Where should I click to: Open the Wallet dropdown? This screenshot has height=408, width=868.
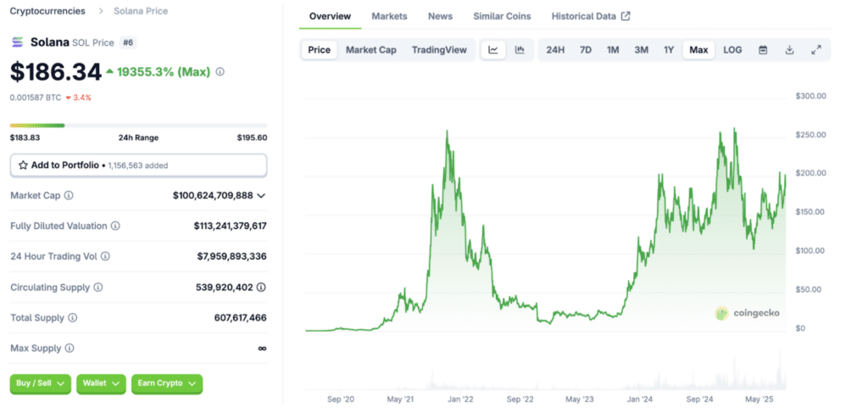pos(102,383)
